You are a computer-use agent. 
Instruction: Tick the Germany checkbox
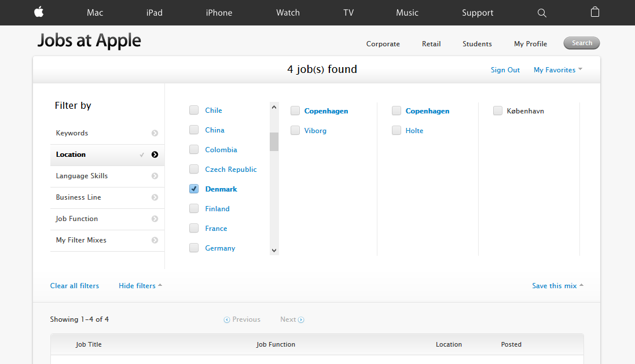tap(194, 248)
